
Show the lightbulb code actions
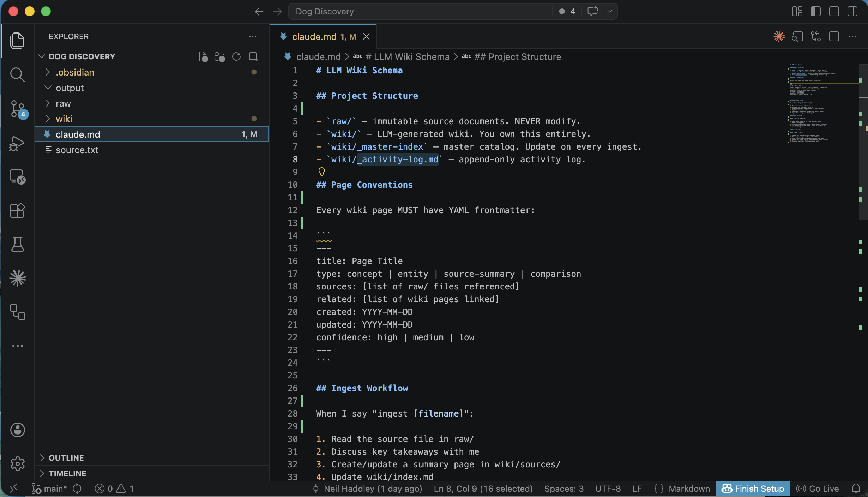click(322, 172)
